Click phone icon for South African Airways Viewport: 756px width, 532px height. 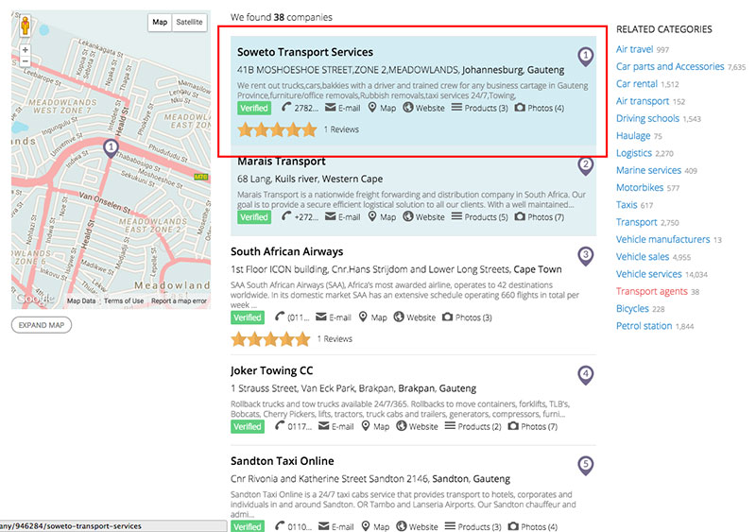pyautogui.click(x=280, y=317)
